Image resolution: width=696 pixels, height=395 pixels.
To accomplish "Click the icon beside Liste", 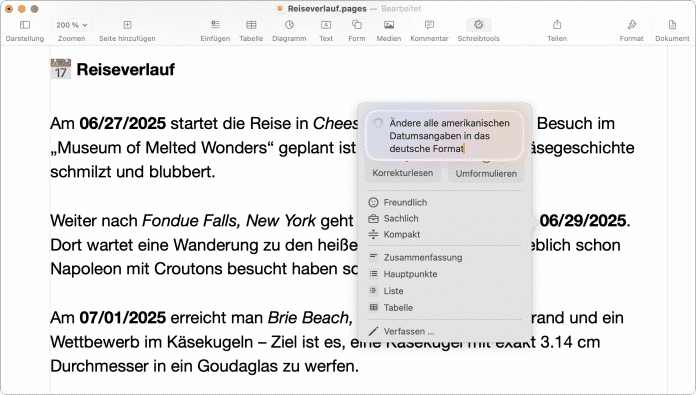I will [373, 290].
